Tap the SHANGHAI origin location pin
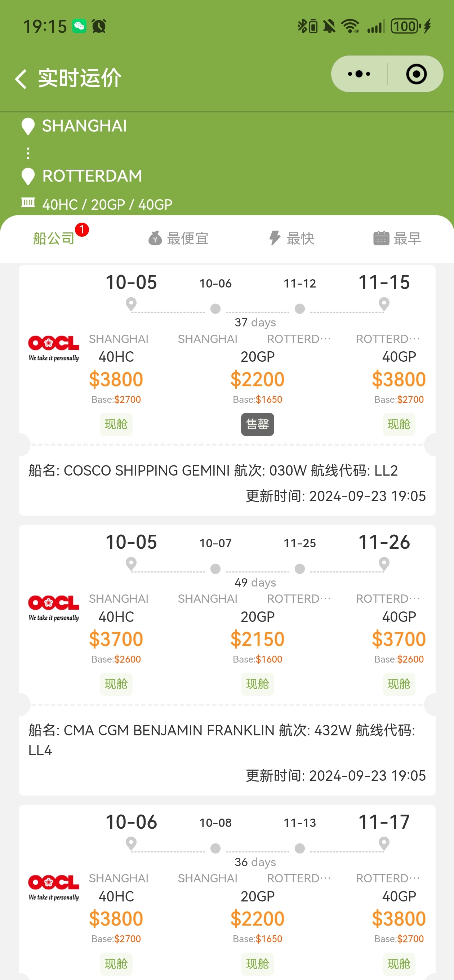This screenshot has height=980, width=454. 28,126
